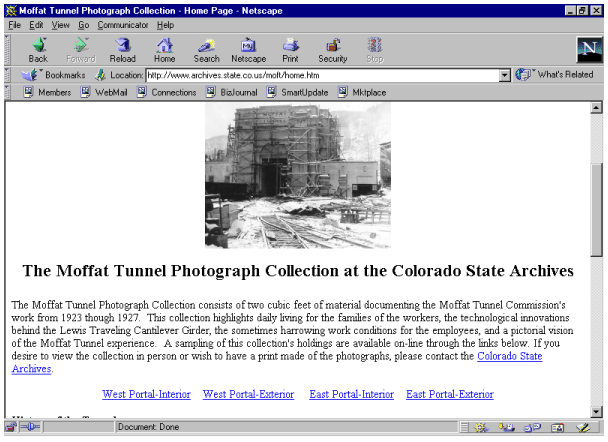Collapse the navigation toolbar handle

(x=7, y=50)
